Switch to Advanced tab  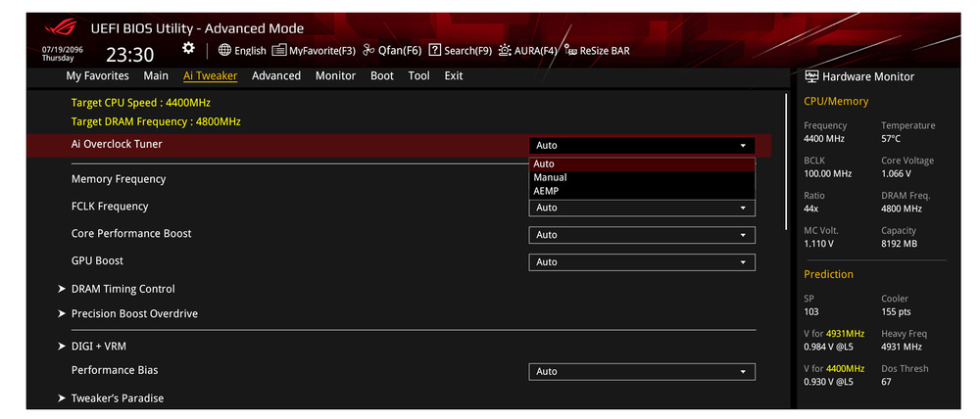pyautogui.click(x=276, y=75)
